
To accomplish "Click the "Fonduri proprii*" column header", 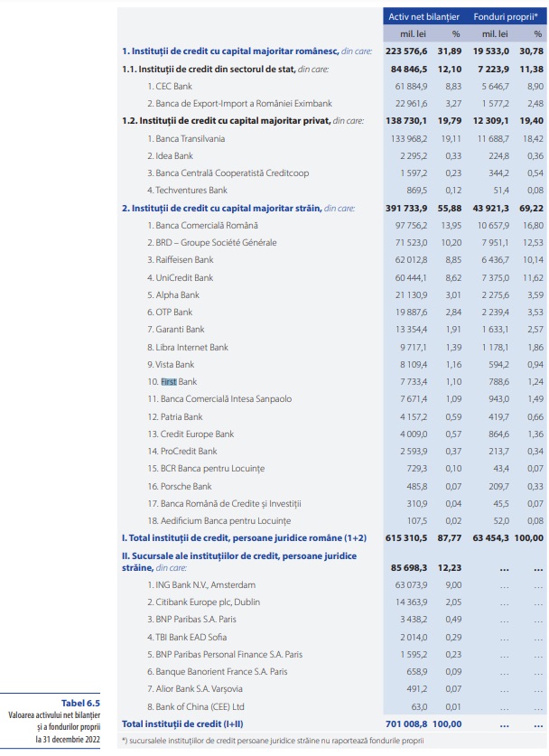I will click(507, 16).
